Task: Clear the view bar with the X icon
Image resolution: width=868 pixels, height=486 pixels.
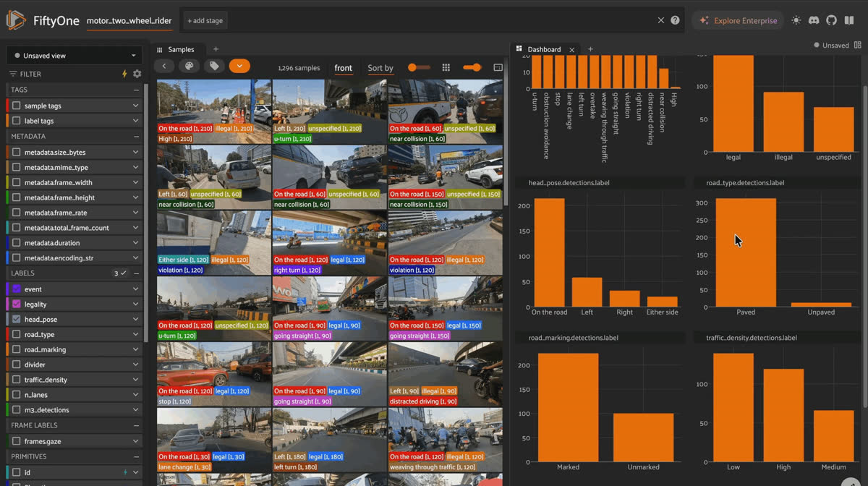Action: pos(660,20)
